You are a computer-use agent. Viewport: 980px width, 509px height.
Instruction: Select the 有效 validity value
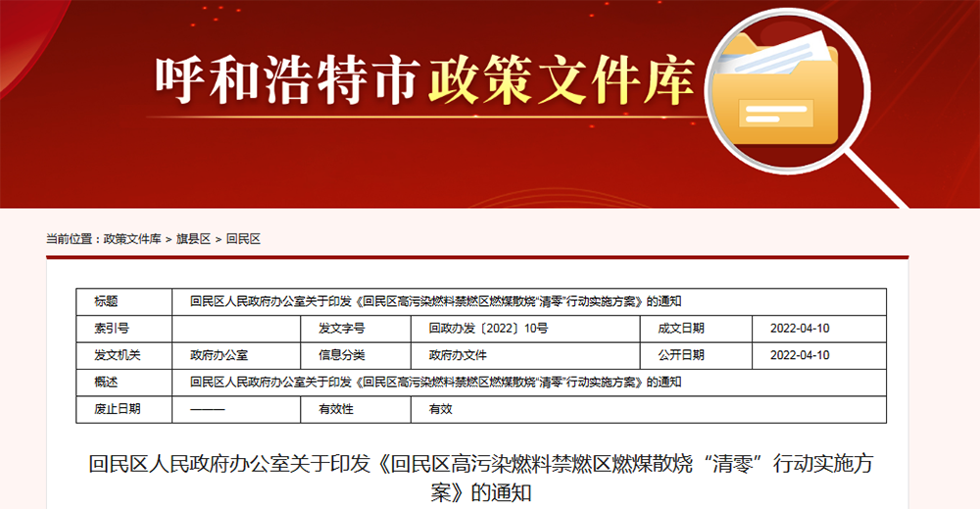[440, 409]
